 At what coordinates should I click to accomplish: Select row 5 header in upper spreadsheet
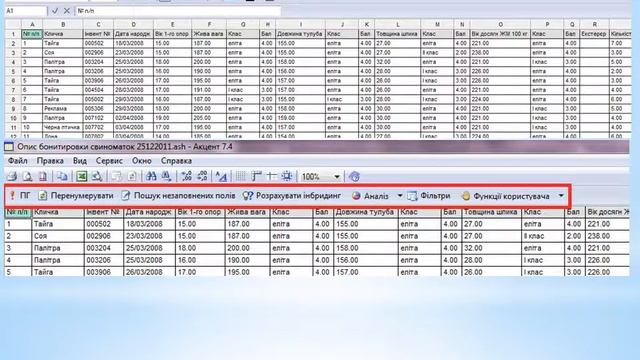click(x=13, y=71)
